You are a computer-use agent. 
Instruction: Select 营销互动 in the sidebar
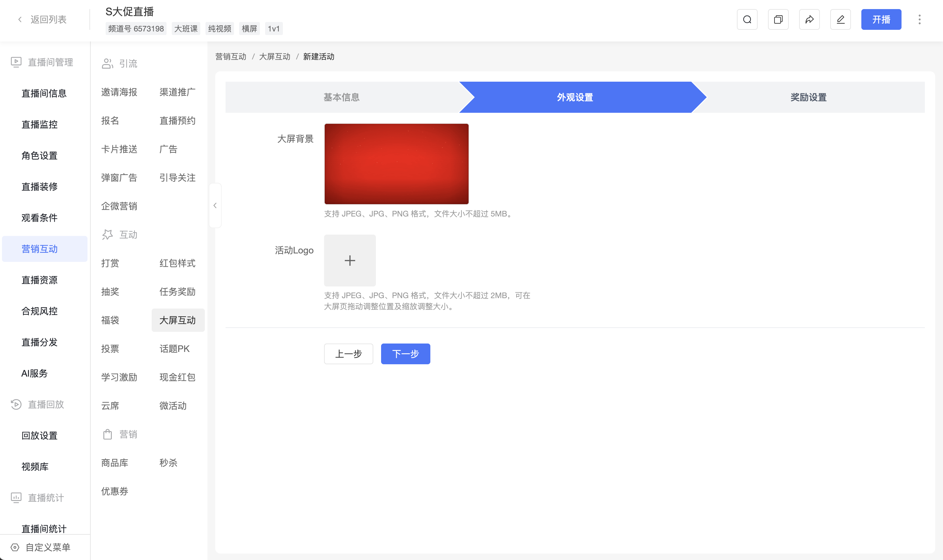[44, 249]
